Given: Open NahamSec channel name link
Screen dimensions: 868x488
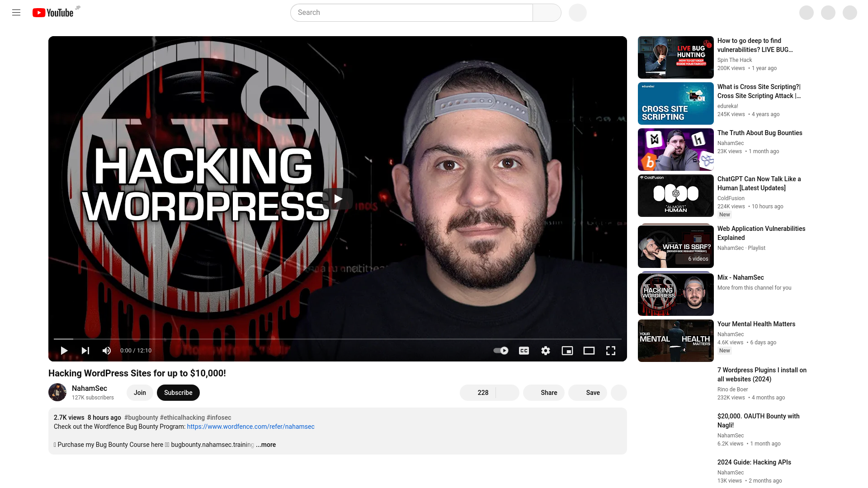Looking at the screenshot, I should pos(90,388).
